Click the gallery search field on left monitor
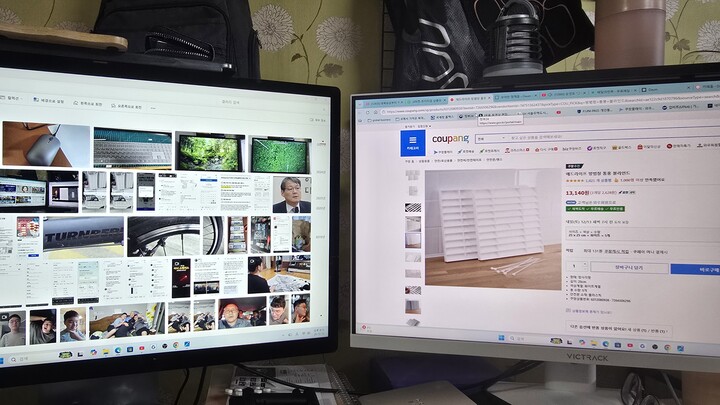 click(x=232, y=102)
